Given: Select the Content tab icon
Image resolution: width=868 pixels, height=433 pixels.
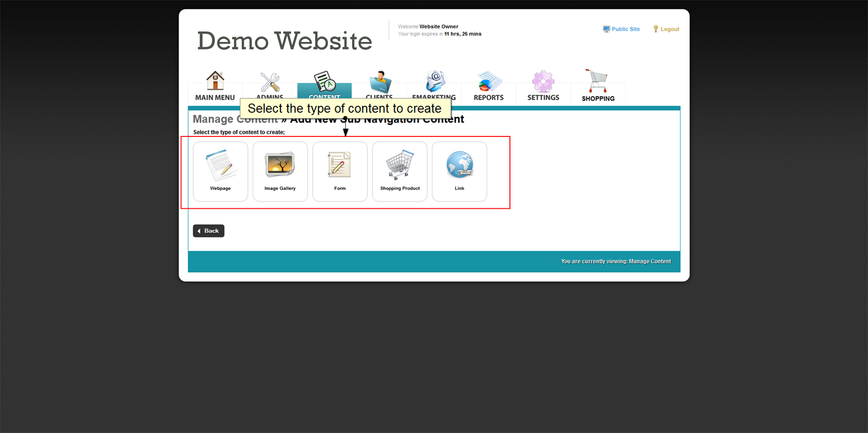Looking at the screenshot, I should coord(324,81).
